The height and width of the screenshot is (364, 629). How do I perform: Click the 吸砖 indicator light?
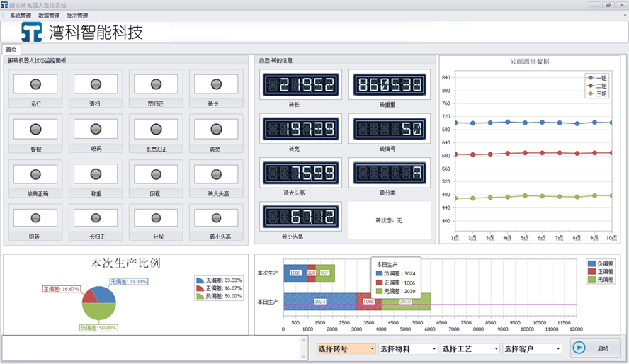coord(35,217)
